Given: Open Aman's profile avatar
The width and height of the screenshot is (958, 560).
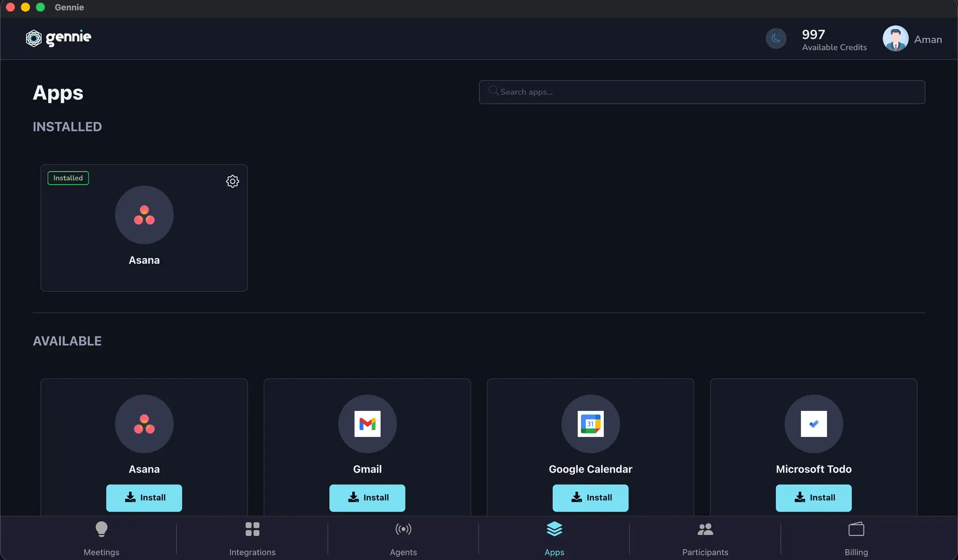Looking at the screenshot, I should (x=895, y=39).
